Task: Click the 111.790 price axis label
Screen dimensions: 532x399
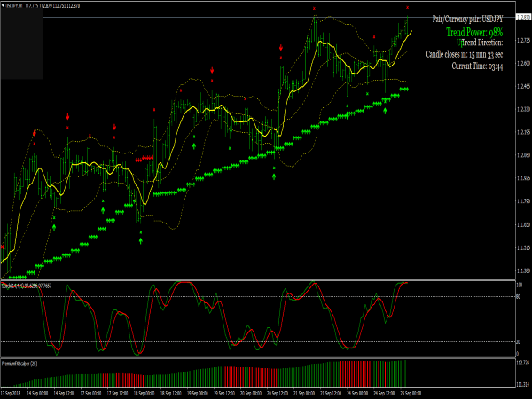Action: point(523,201)
